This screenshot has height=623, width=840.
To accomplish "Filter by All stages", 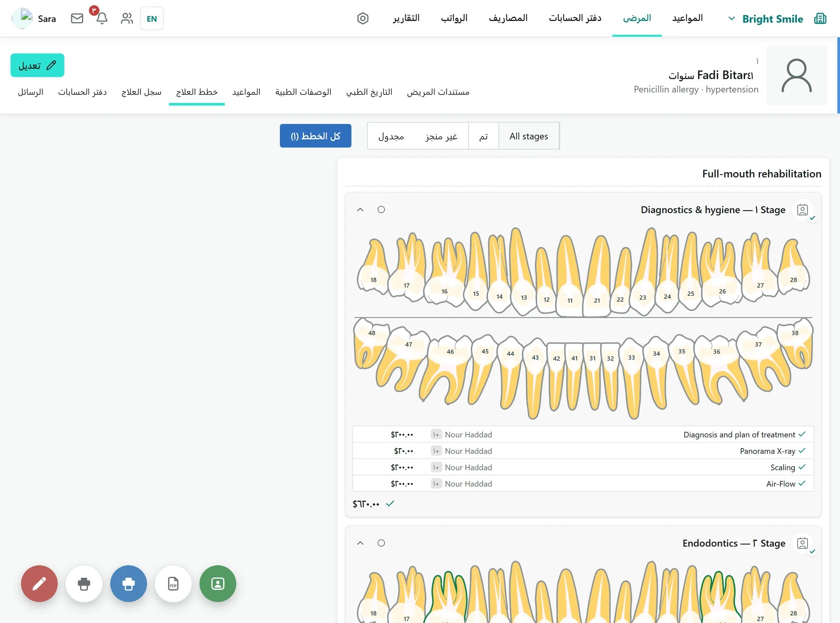I will pos(529,136).
